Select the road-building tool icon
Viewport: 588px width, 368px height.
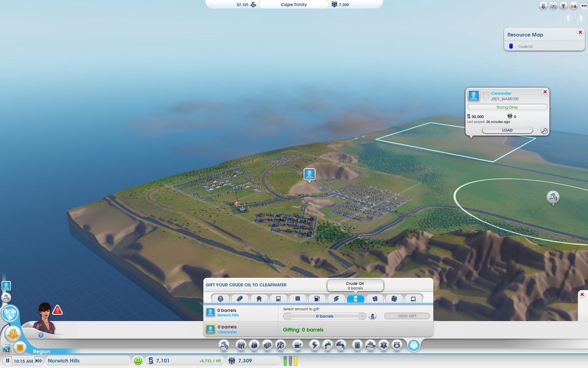coord(224,345)
